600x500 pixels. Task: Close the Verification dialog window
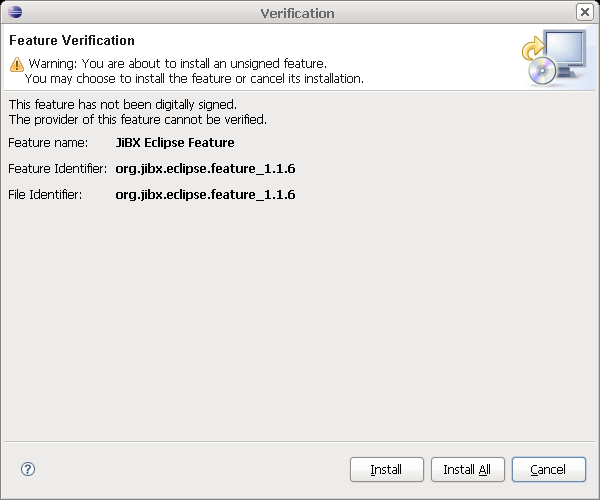click(x=585, y=12)
